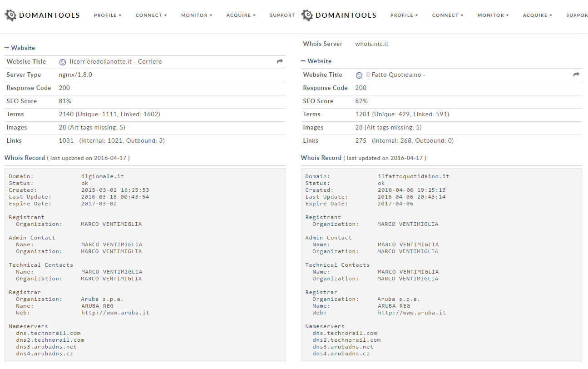Viewport: 588px width, 369px height.
Task: Click the terms count 1201
Action: pyautogui.click(x=362, y=114)
